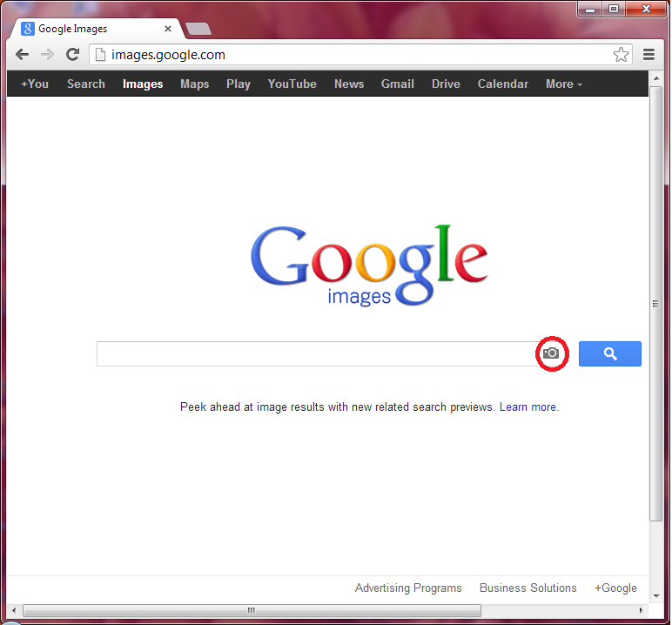The image size is (672, 625).
Task: Click the horizontal scrollbar thumb
Action: [252, 610]
